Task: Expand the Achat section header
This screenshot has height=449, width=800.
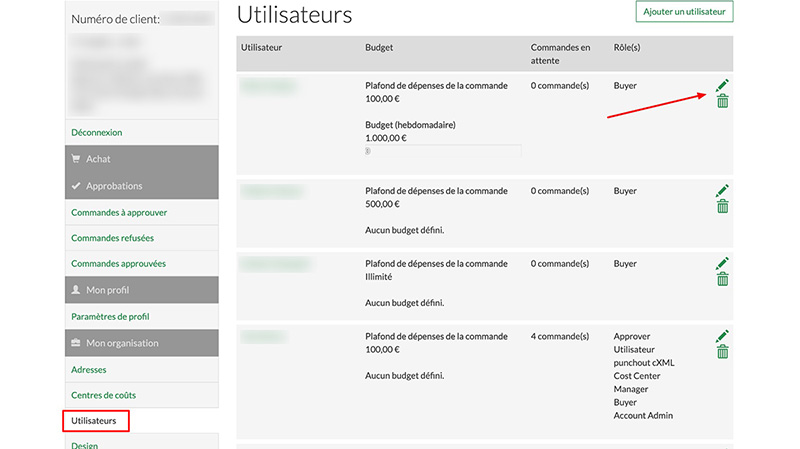Action: (x=141, y=159)
